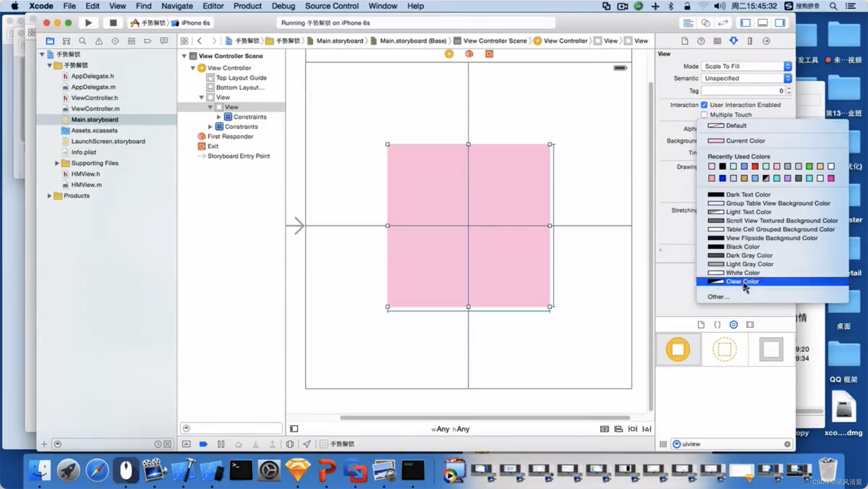Choose Other... in the color popup

(x=773, y=297)
